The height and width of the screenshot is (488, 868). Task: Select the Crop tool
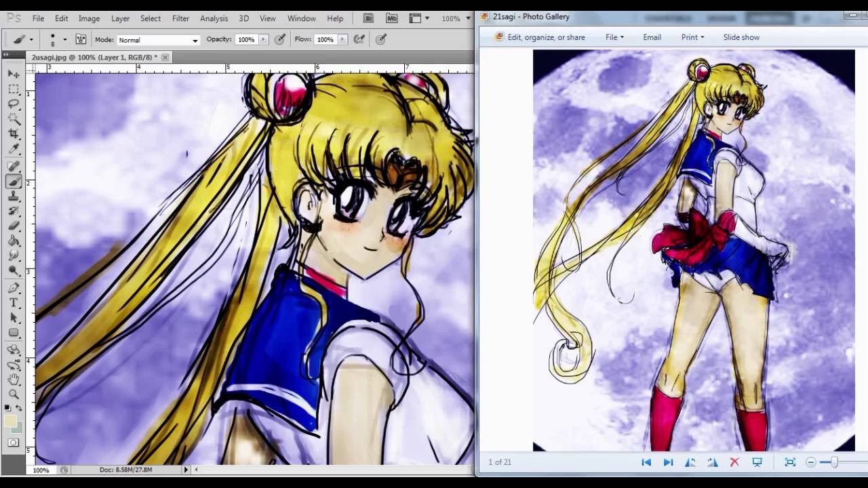[14, 134]
